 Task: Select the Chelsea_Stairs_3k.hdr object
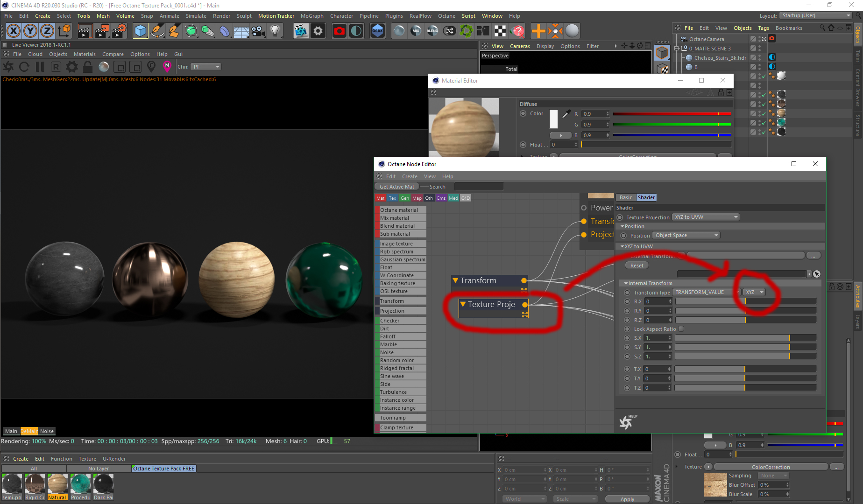point(720,58)
